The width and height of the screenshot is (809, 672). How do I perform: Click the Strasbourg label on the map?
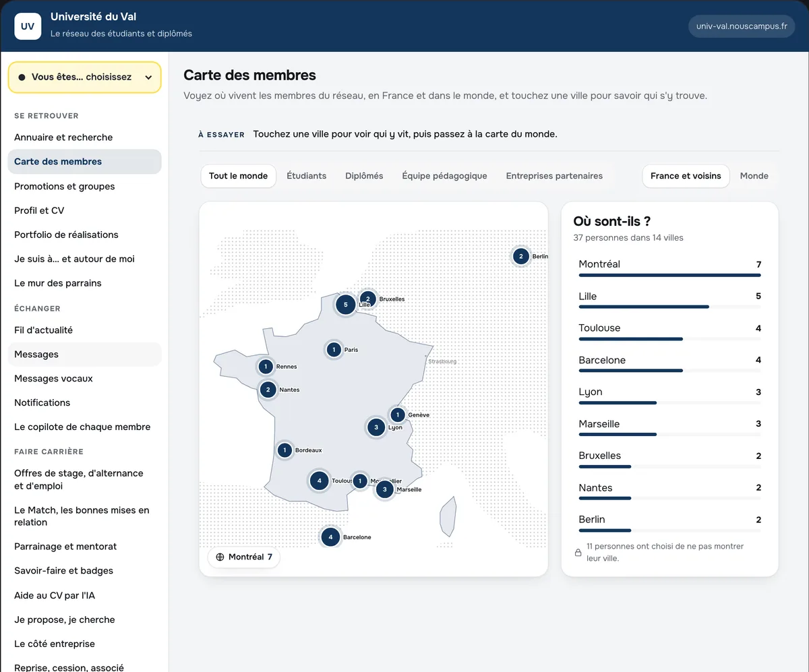(442, 362)
